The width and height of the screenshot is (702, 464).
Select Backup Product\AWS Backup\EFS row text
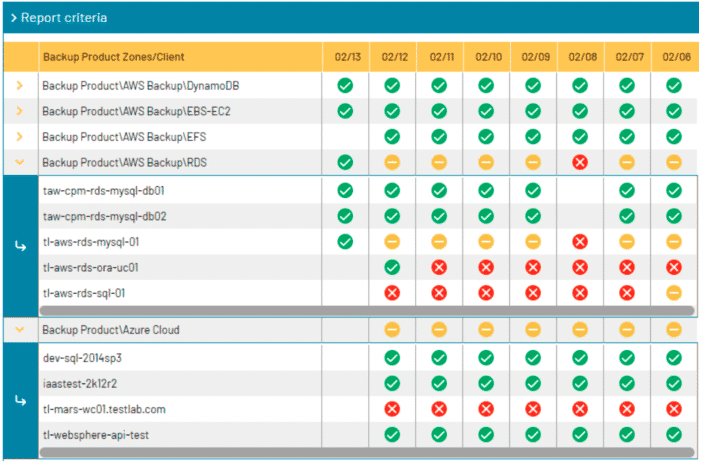(x=124, y=137)
